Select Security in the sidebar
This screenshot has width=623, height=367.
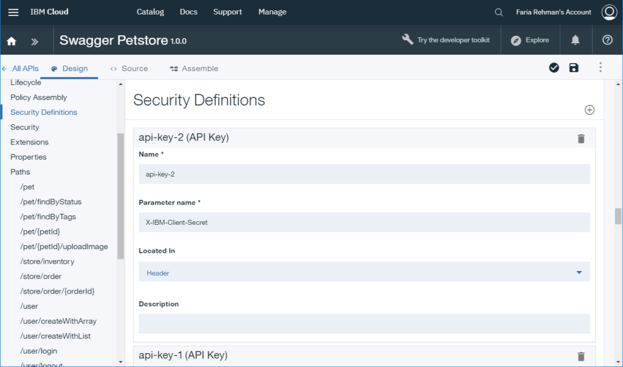pyautogui.click(x=25, y=127)
